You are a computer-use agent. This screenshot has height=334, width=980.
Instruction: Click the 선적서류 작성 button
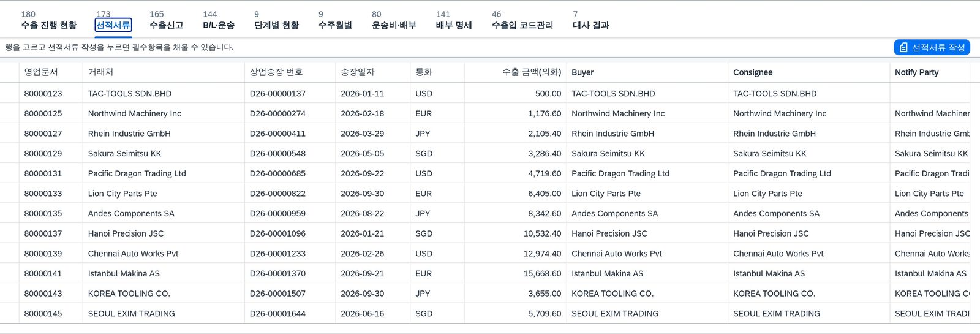click(932, 47)
